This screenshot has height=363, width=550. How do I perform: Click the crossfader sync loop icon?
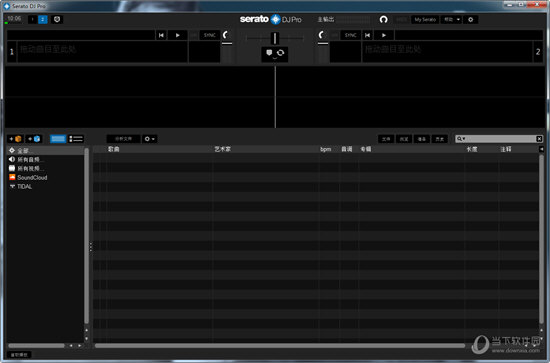tap(281, 53)
